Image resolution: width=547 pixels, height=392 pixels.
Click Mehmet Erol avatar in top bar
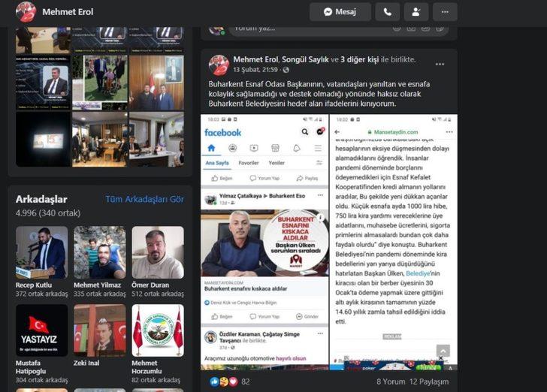pos(26,12)
